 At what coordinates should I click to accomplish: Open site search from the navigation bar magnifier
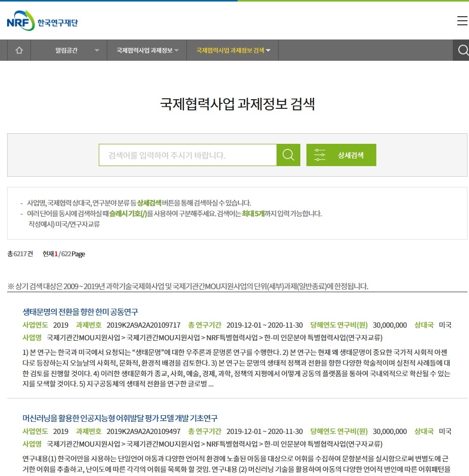pyautogui.click(x=462, y=50)
